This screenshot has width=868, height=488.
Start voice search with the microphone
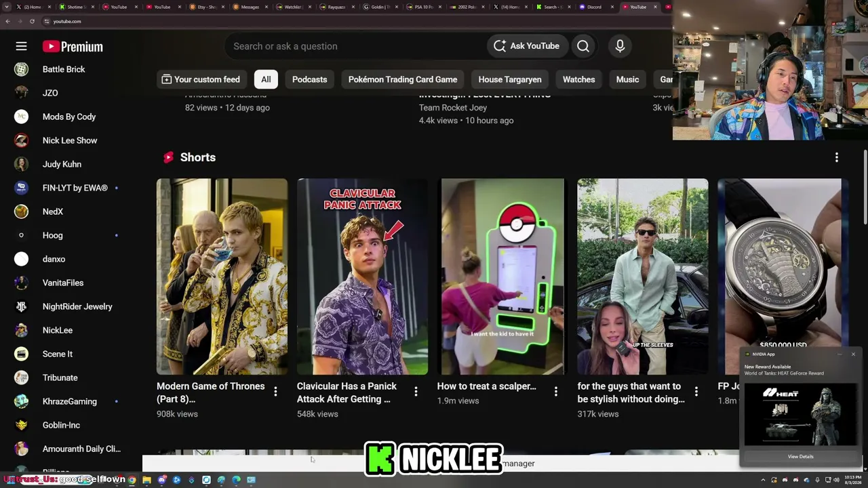click(x=620, y=46)
